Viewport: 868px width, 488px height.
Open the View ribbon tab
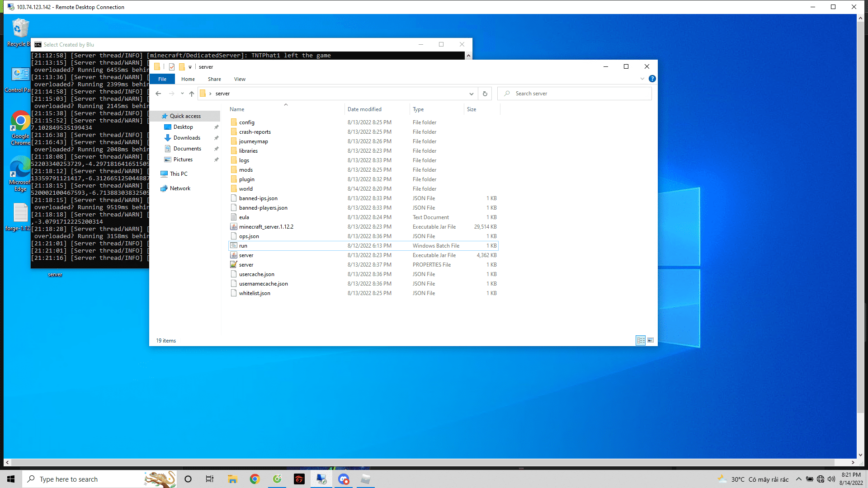point(240,79)
